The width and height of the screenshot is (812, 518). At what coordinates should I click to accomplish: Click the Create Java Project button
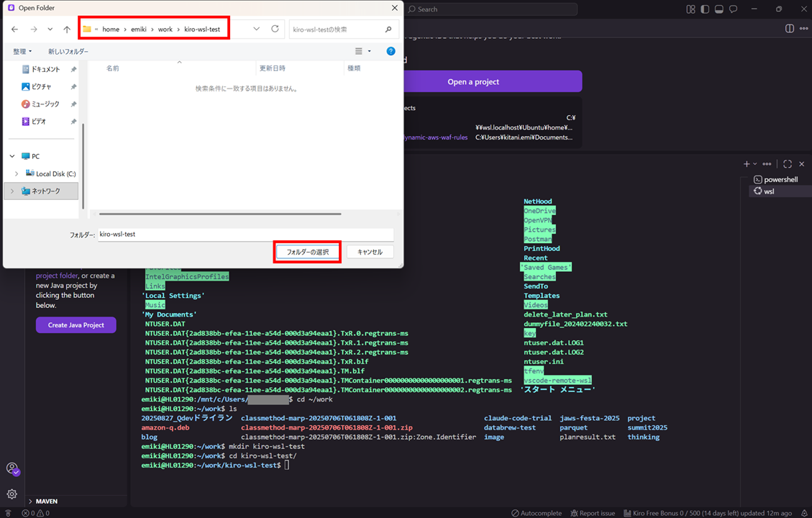(x=76, y=324)
